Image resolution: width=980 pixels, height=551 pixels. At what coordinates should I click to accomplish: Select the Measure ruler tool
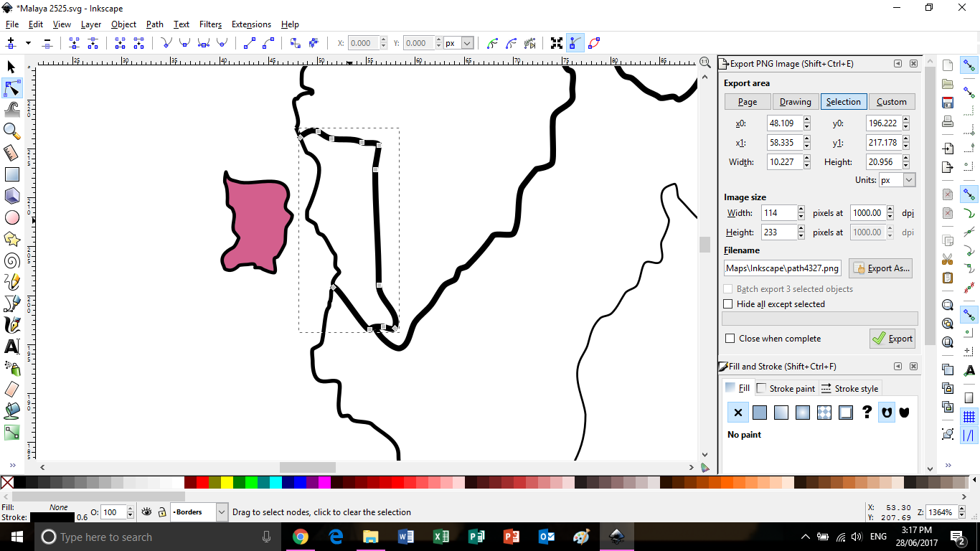coord(11,153)
